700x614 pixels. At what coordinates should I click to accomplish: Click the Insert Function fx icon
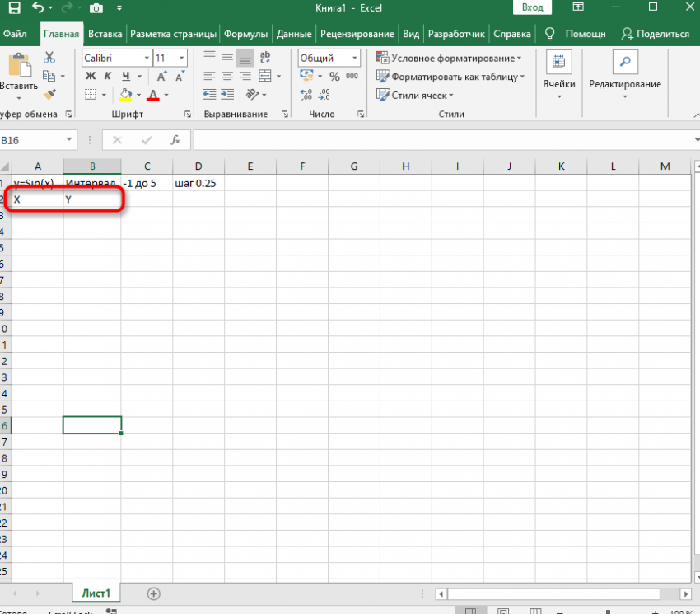pyautogui.click(x=175, y=140)
